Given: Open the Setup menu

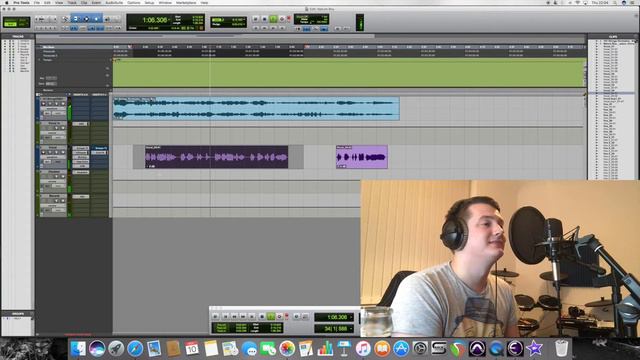Looking at the screenshot, I should [x=149, y=2].
